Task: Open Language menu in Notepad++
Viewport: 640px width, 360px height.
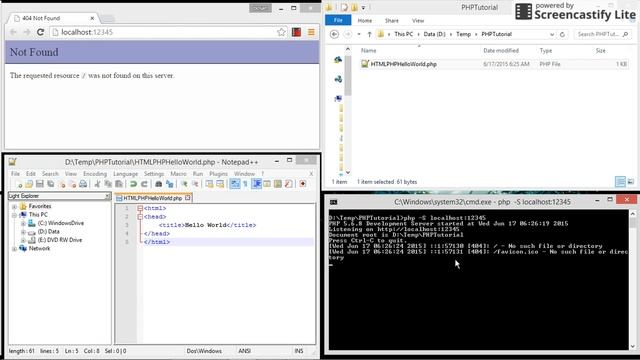Action: [125, 174]
